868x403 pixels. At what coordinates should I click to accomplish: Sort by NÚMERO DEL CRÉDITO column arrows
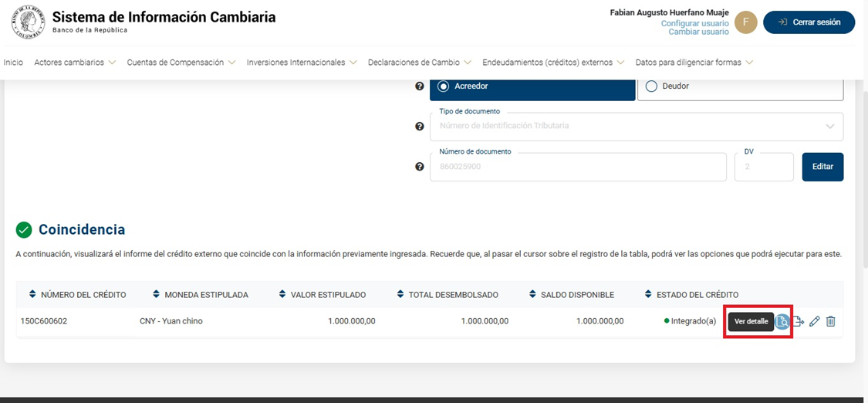32,294
